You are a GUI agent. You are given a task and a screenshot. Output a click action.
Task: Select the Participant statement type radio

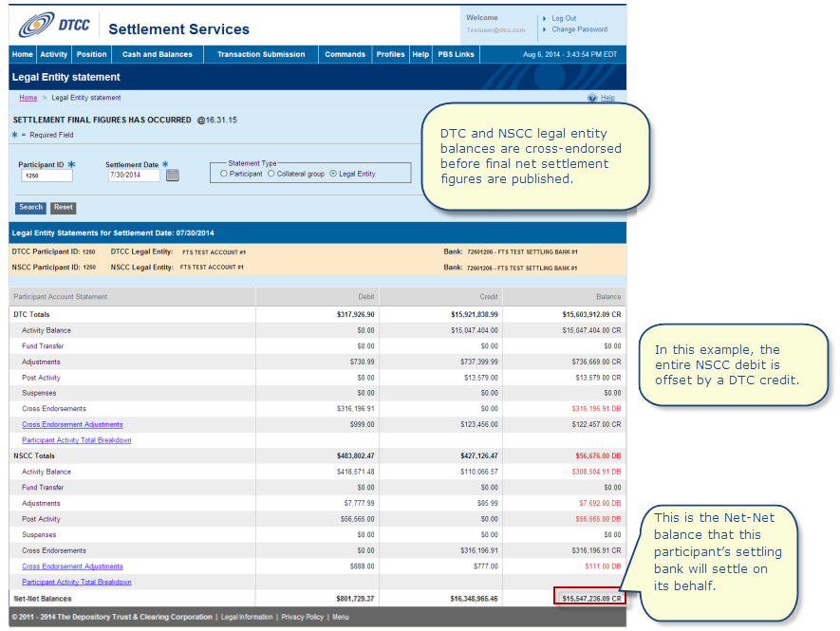click(224, 174)
